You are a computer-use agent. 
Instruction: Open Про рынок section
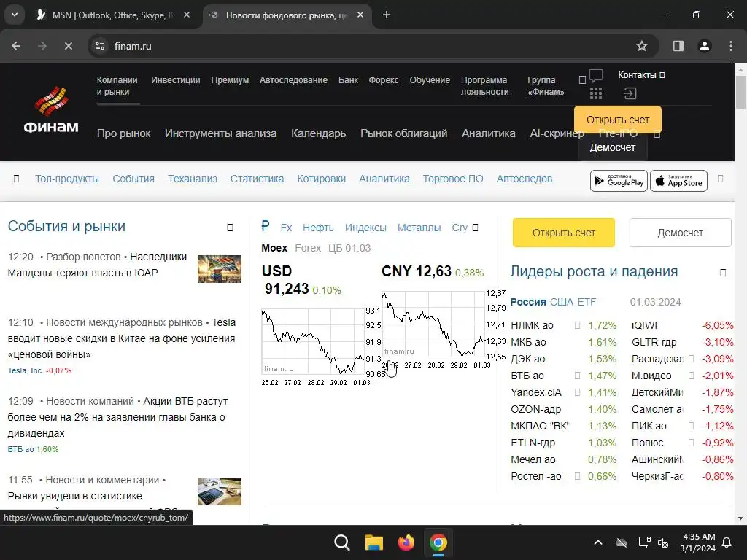click(x=123, y=133)
